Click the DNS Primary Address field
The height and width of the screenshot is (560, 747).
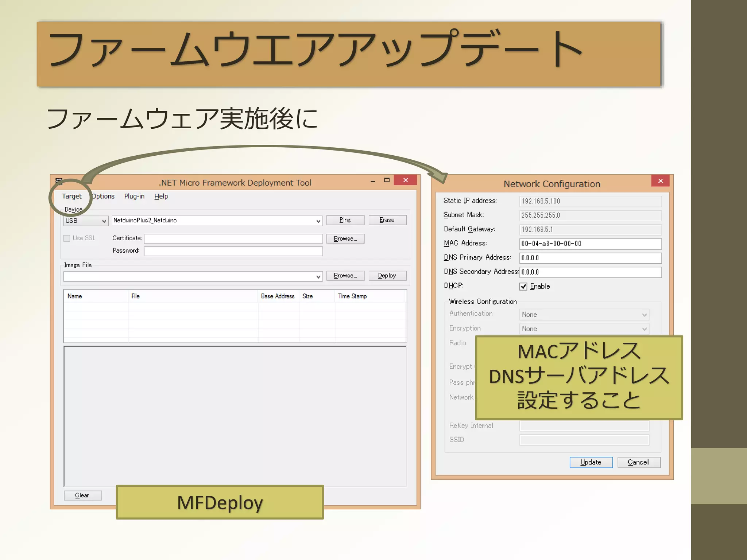coord(590,258)
